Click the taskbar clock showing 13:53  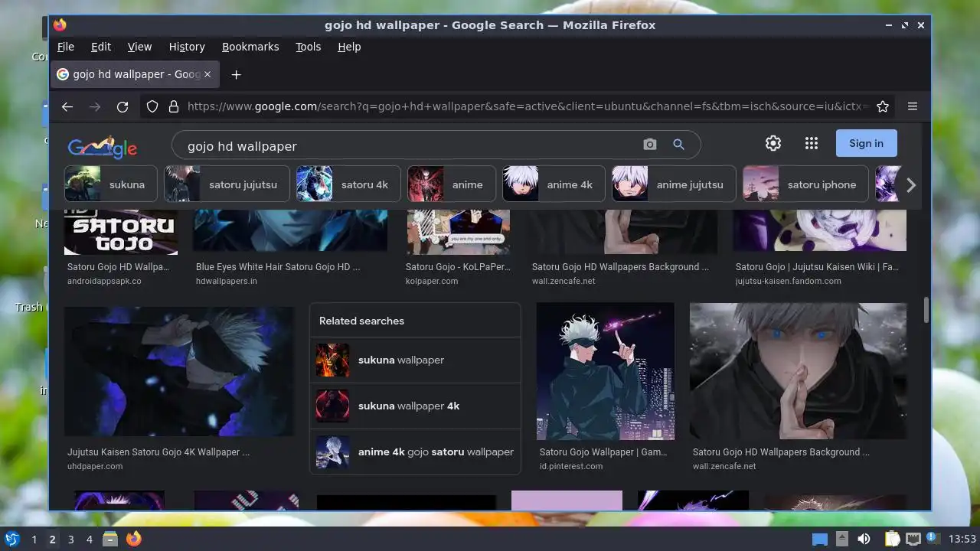click(x=962, y=540)
